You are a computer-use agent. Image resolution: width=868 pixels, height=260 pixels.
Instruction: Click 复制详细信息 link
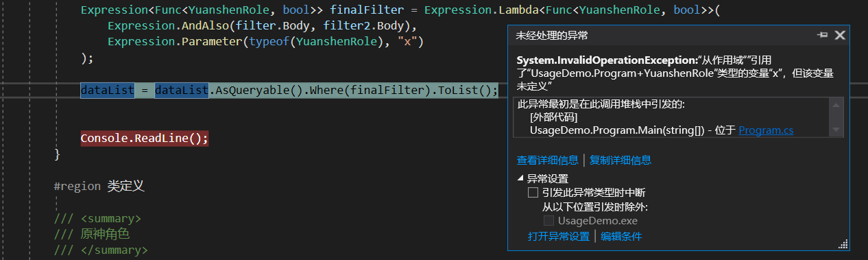[620, 160]
